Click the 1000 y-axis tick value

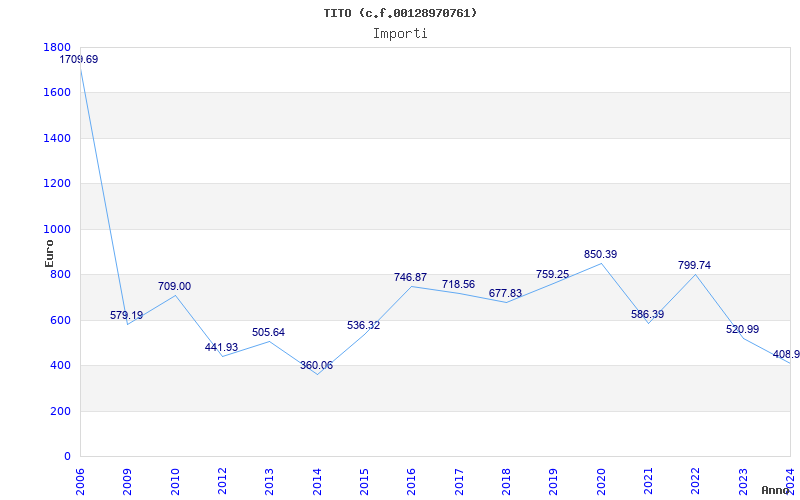point(57,229)
